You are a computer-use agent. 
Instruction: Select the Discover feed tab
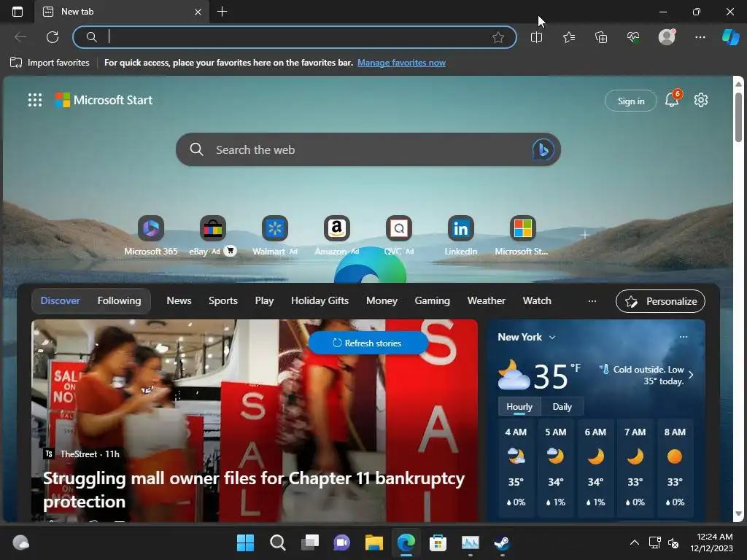point(60,300)
